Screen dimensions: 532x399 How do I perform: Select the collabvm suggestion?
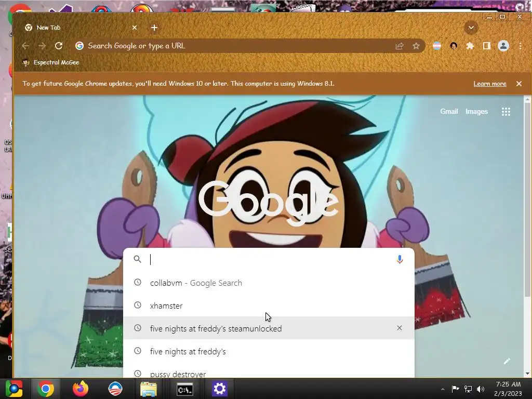269,283
